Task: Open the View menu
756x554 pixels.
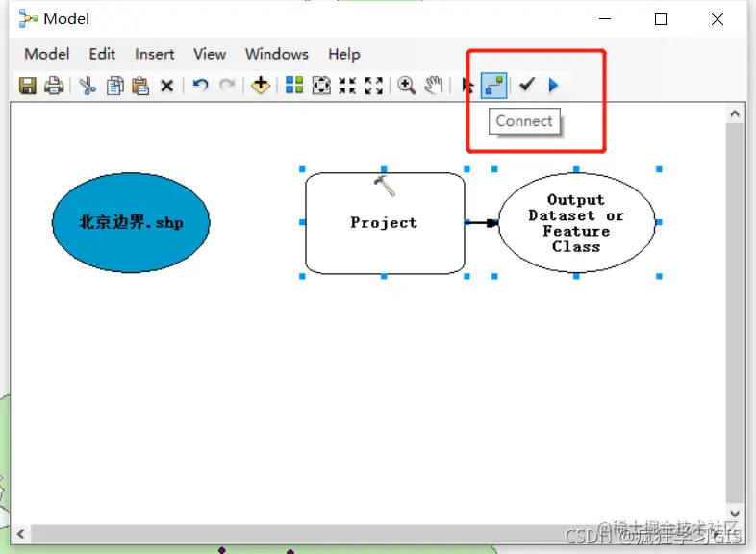Action: pos(210,54)
